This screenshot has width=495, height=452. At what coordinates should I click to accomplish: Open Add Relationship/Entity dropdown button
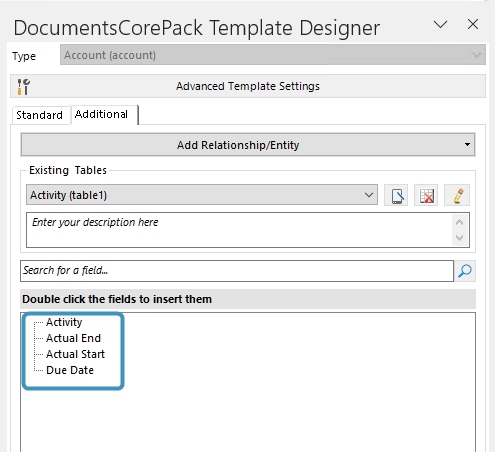coord(248,145)
